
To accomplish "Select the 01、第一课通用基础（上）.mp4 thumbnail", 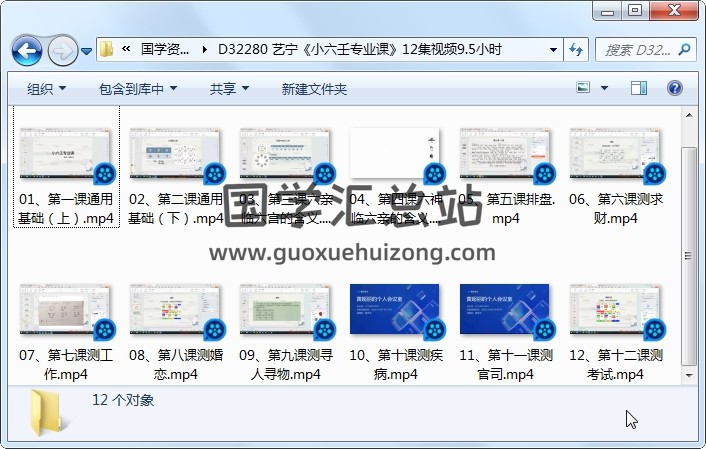I will coord(66,155).
